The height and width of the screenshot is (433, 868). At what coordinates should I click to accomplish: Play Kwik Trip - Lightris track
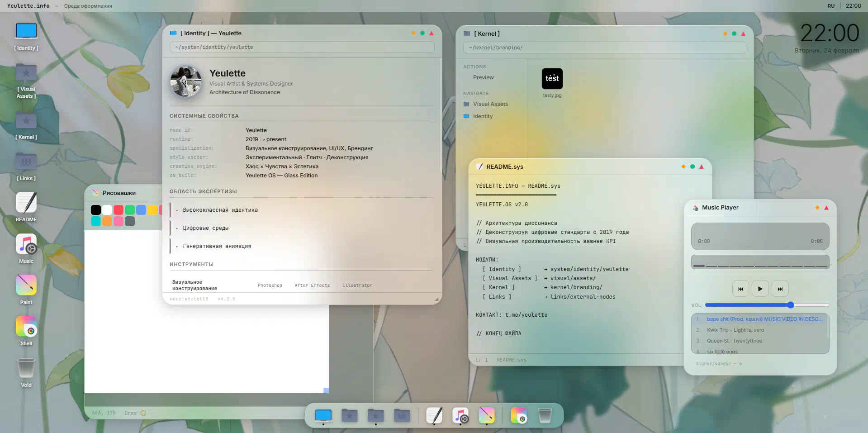tap(735, 330)
